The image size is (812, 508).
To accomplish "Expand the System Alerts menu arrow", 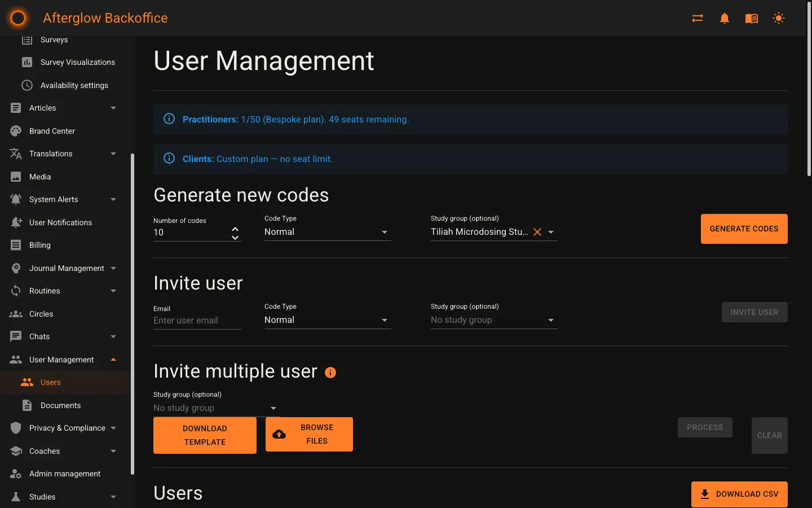I will coord(113,199).
